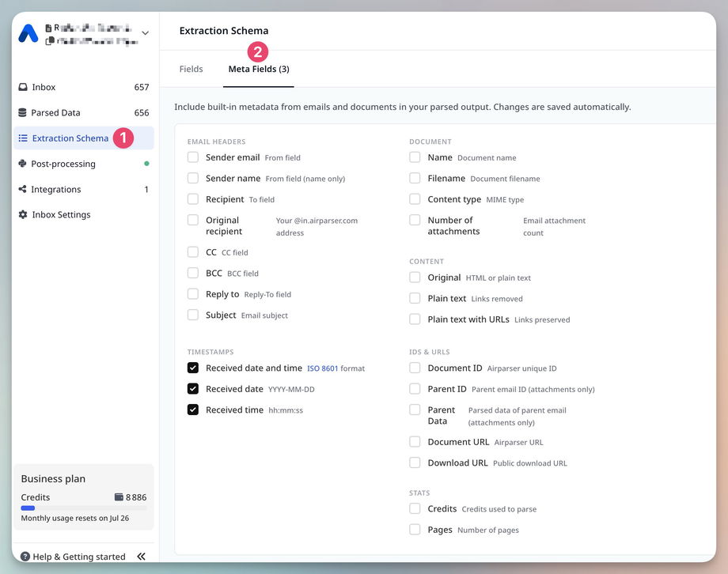Click the Parsed Data count 656
The width and height of the screenshot is (728, 574).
point(142,112)
